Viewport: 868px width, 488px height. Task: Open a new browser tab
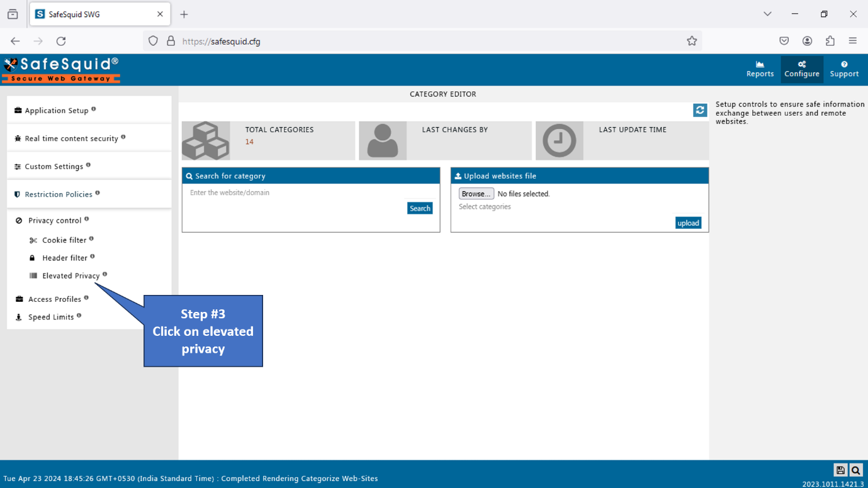click(x=184, y=14)
